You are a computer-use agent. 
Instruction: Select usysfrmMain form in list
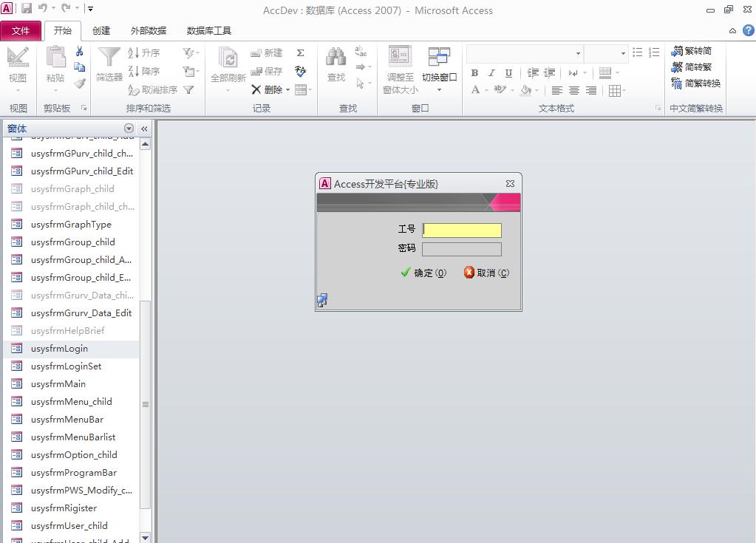(x=71, y=384)
